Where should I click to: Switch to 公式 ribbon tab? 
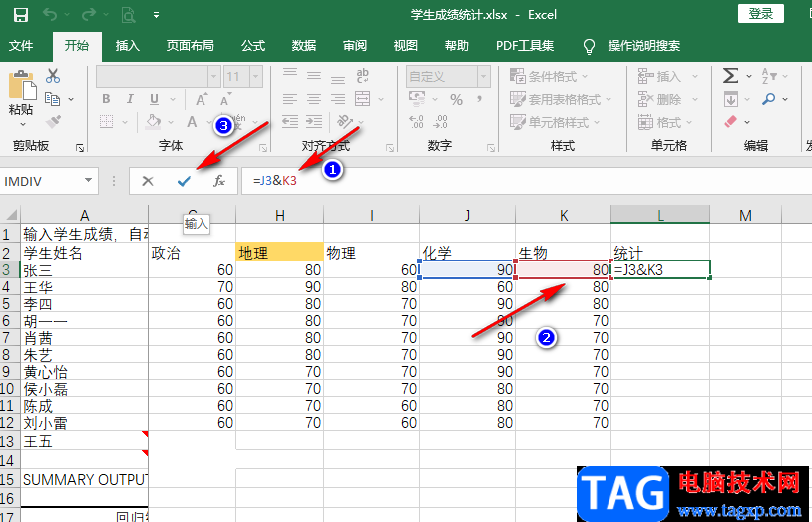(253, 46)
